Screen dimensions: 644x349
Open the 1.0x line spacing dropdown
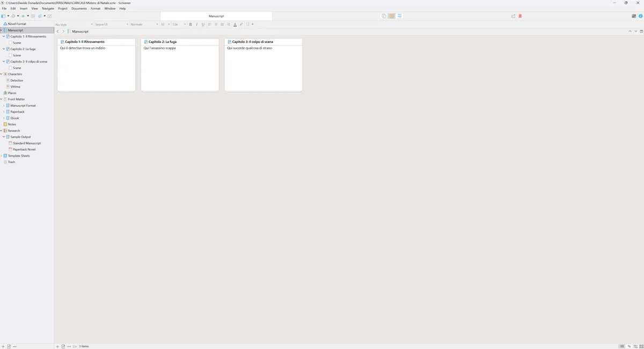[179, 24]
